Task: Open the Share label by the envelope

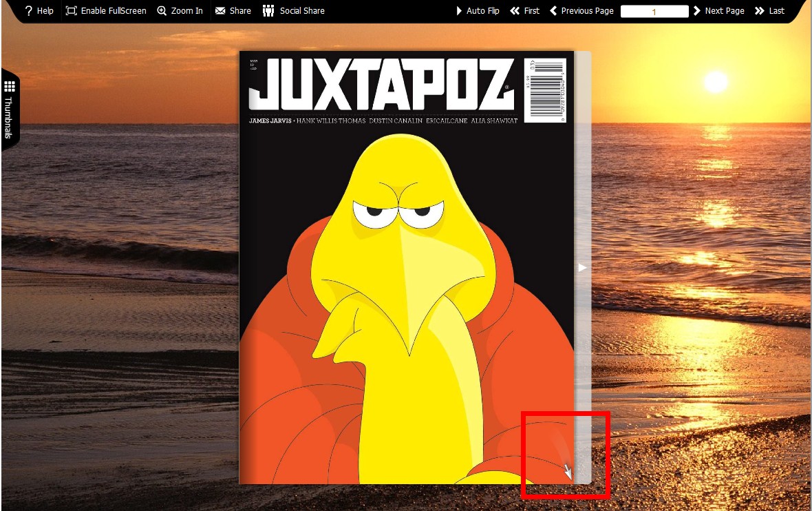Action: (240, 11)
